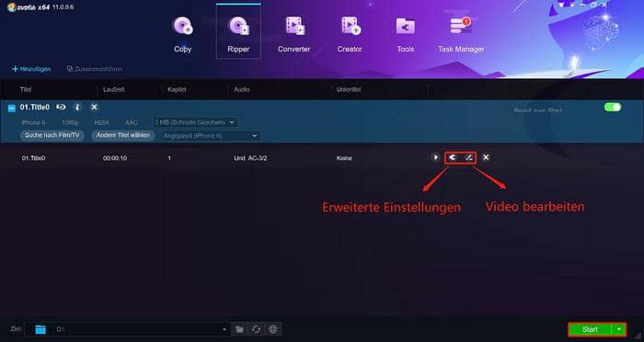
Task: Open the Copy module
Action: [x=182, y=35]
